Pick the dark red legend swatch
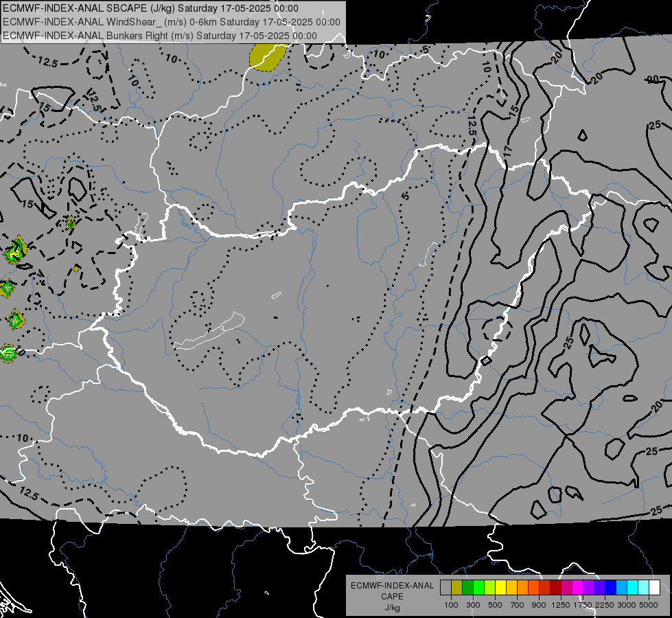The width and height of the screenshot is (672, 618). coord(555,588)
